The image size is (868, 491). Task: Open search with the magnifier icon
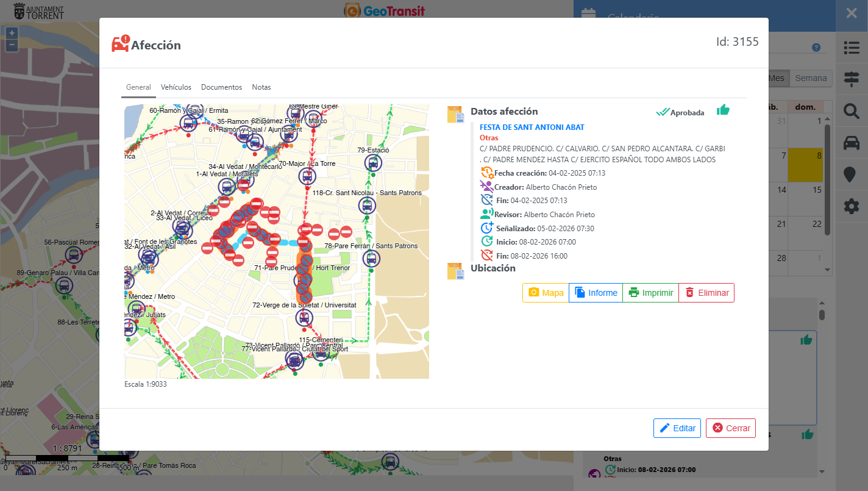tap(852, 110)
